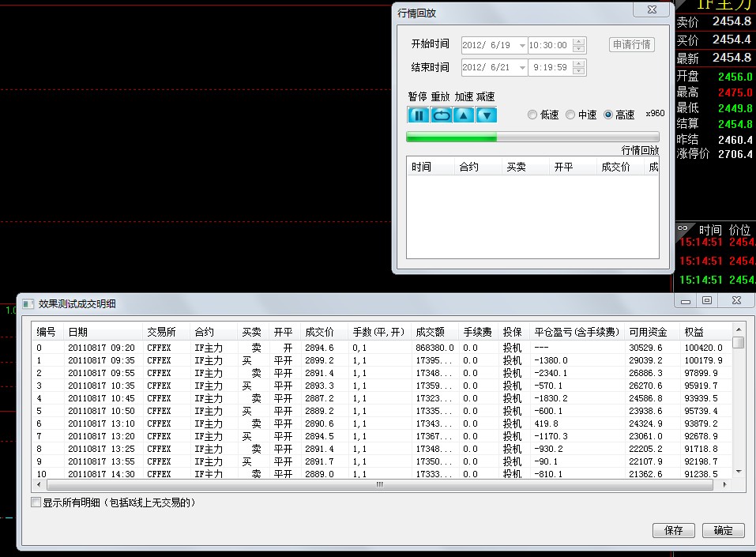Maximize the 效果测试成交明细 window

[x=707, y=300]
